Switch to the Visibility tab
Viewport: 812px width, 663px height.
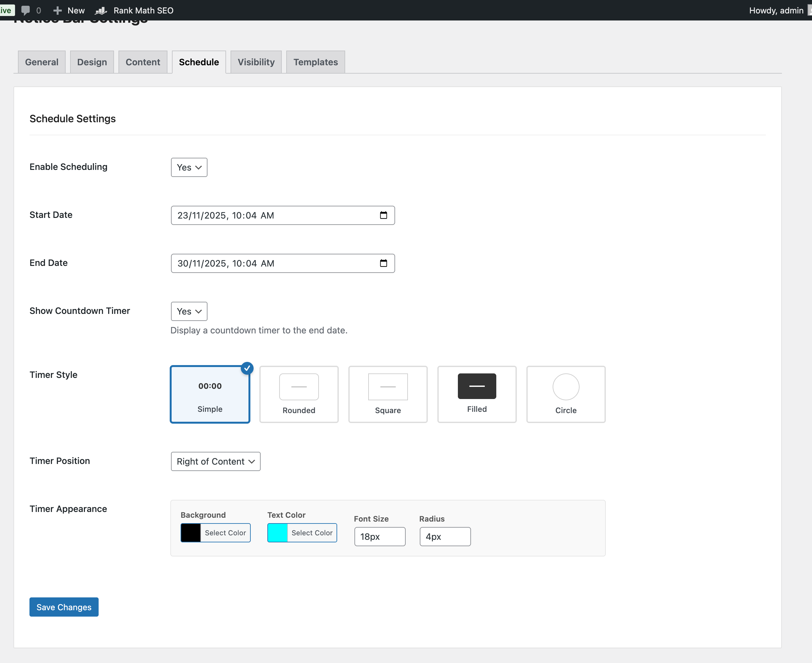pos(256,62)
